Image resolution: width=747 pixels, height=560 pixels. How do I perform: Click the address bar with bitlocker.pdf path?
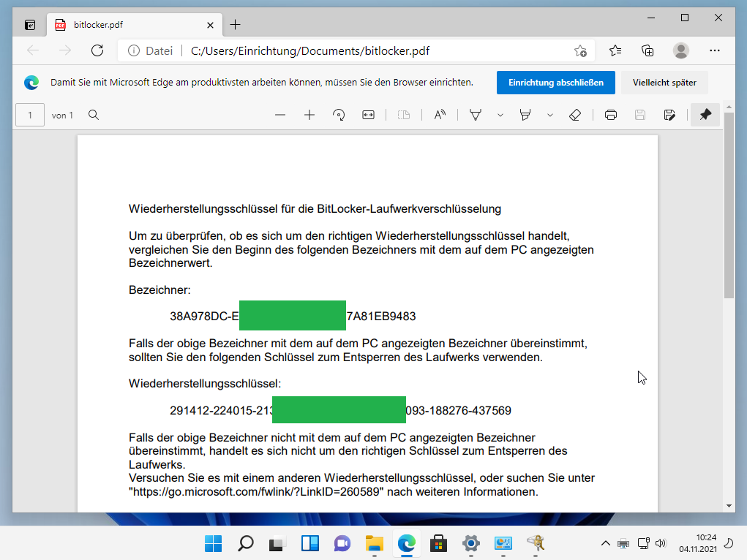356,50
